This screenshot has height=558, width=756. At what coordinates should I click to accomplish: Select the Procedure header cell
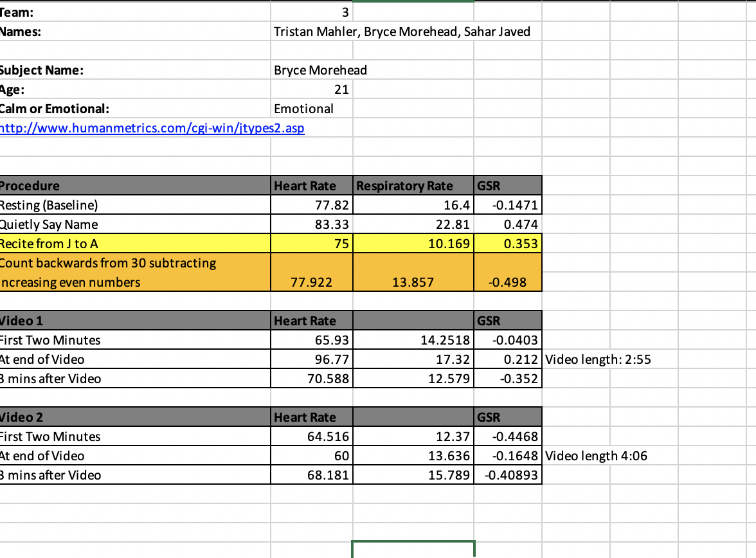(x=135, y=186)
